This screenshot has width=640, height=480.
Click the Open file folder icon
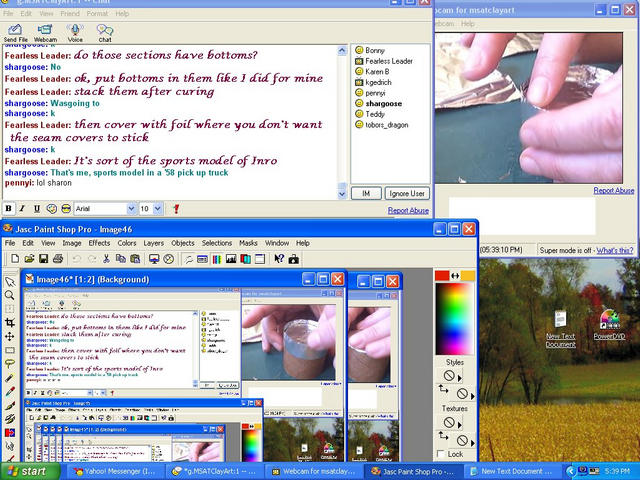pyautogui.click(x=29, y=259)
